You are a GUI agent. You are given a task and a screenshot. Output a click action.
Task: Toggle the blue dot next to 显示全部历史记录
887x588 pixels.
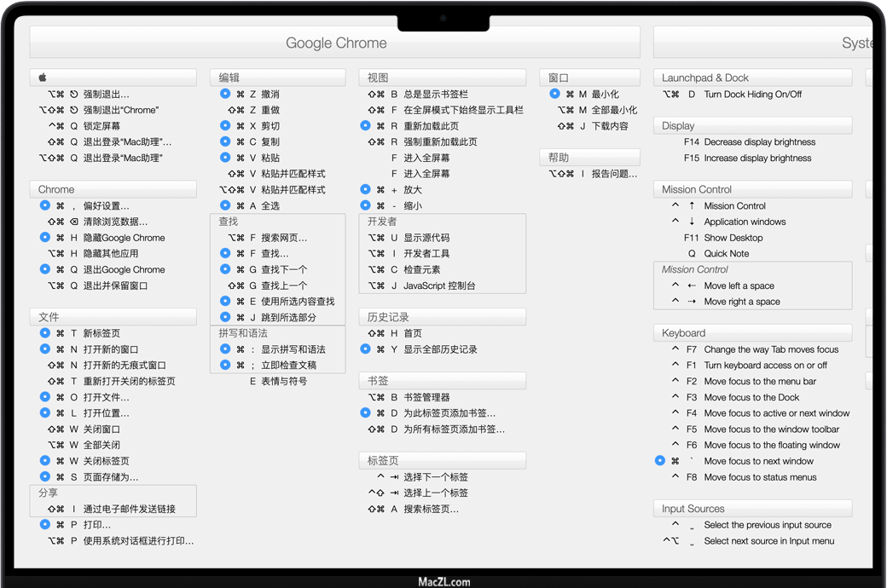[366, 349]
